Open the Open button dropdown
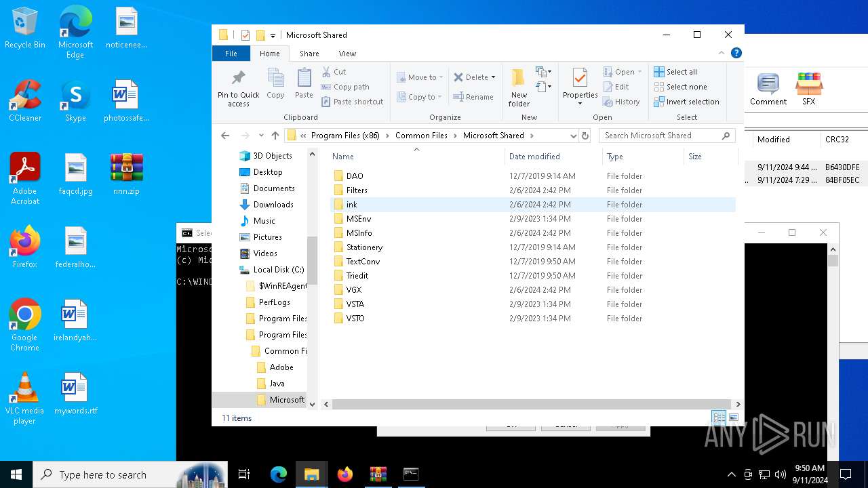Image resolution: width=868 pixels, height=488 pixels. (639, 72)
